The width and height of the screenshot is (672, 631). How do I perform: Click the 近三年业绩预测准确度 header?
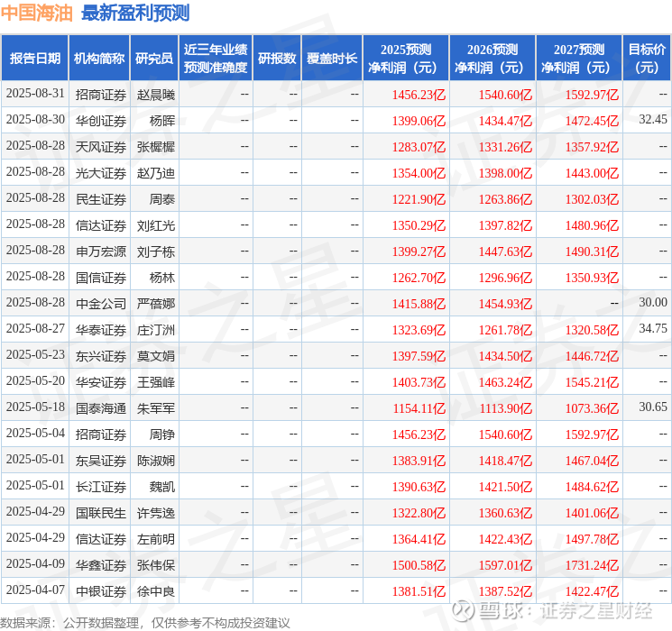pyautogui.click(x=216, y=59)
